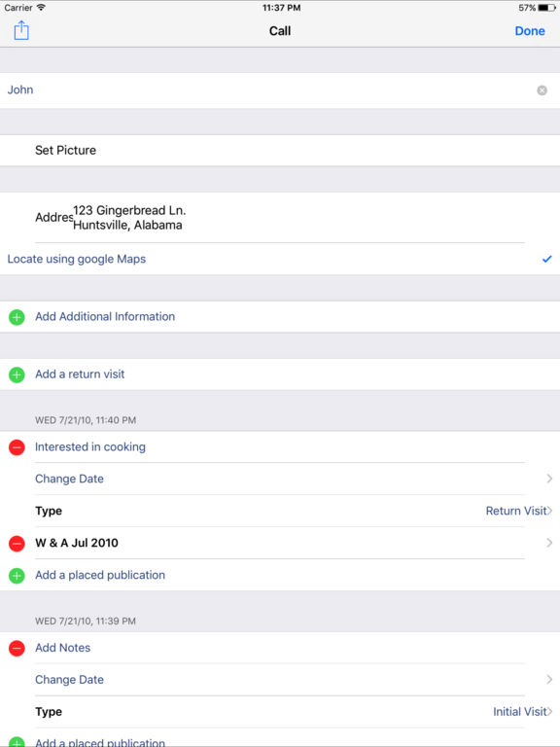The width and height of the screenshot is (560, 747).
Task: Open the Return Visit type selector
Action: pos(518,511)
